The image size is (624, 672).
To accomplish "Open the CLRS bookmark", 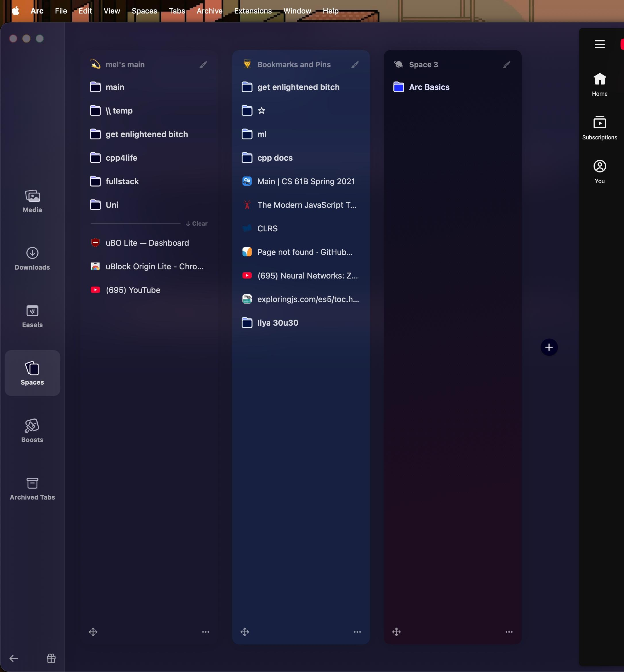I will coord(301,229).
